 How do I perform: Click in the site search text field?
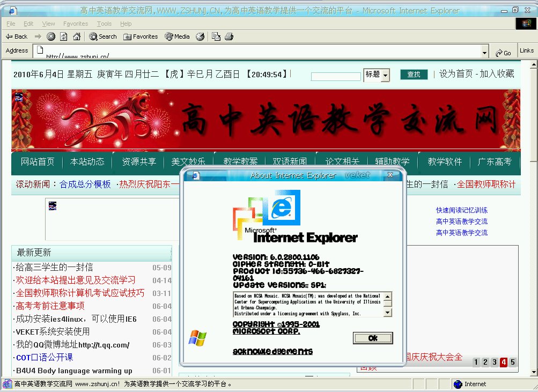[x=336, y=77]
